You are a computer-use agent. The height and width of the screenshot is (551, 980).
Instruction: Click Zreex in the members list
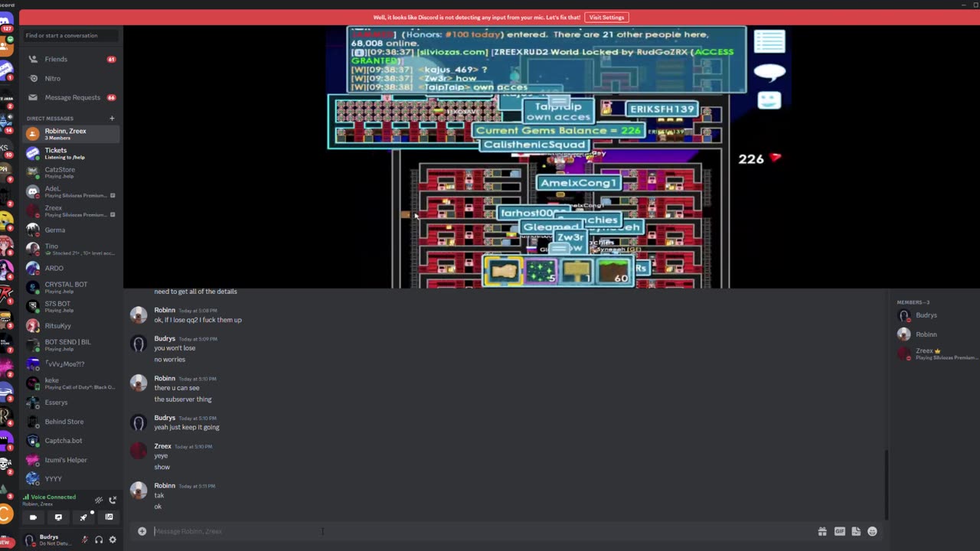[936, 354]
